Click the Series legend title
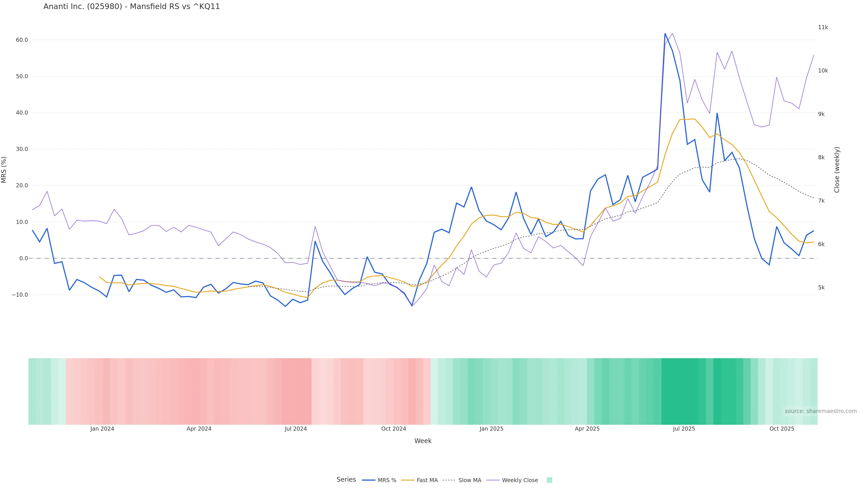This screenshot has height=488, width=868. (x=346, y=480)
